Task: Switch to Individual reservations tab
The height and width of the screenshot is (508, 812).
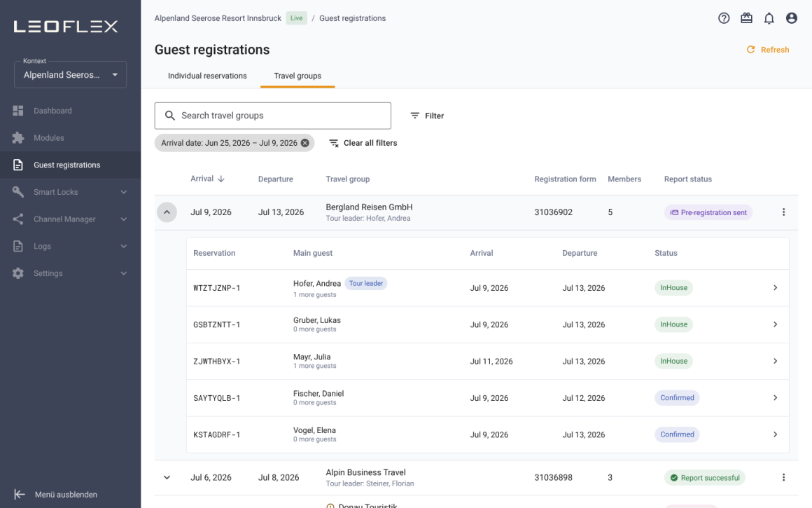Action: 207,76
